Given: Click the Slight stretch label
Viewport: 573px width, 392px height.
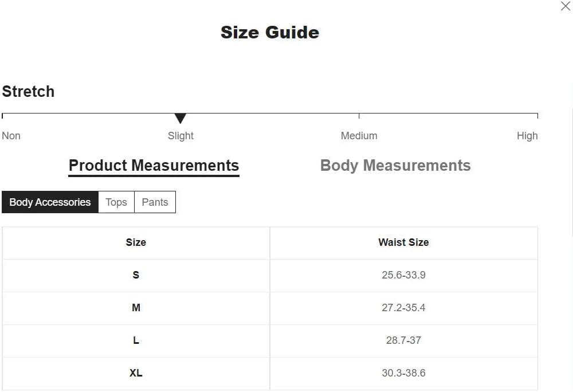Looking at the screenshot, I should click(x=180, y=136).
